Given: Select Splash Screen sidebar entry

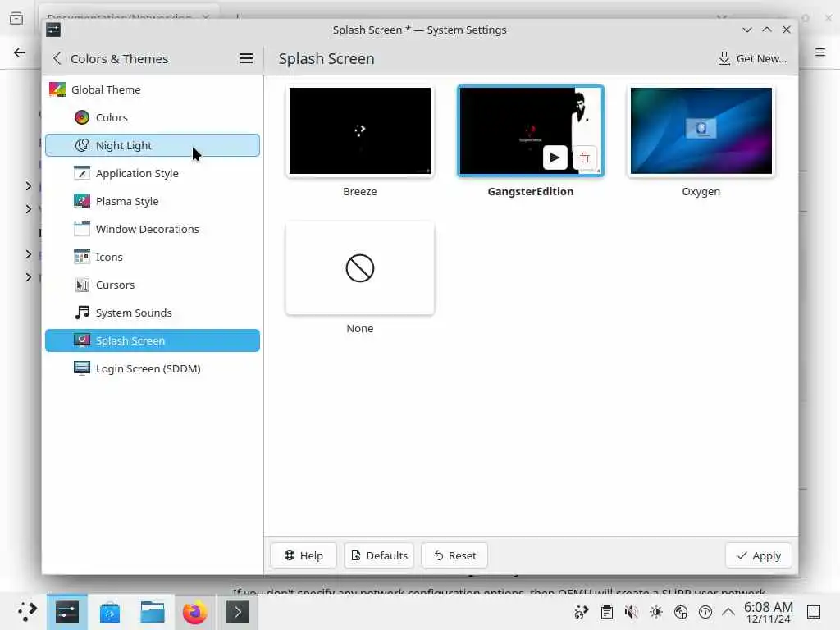Looking at the screenshot, I should click(x=152, y=340).
